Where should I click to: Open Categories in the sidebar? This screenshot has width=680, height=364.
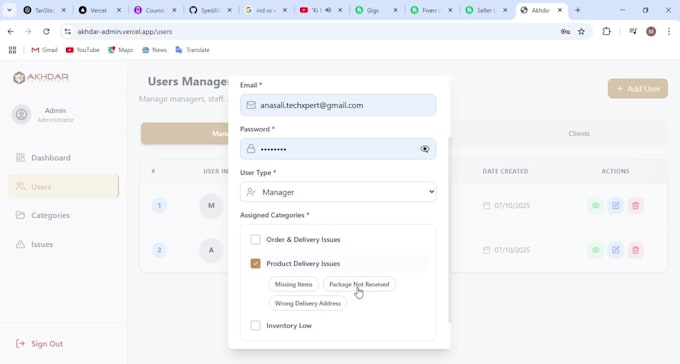click(x=63, y=215)
